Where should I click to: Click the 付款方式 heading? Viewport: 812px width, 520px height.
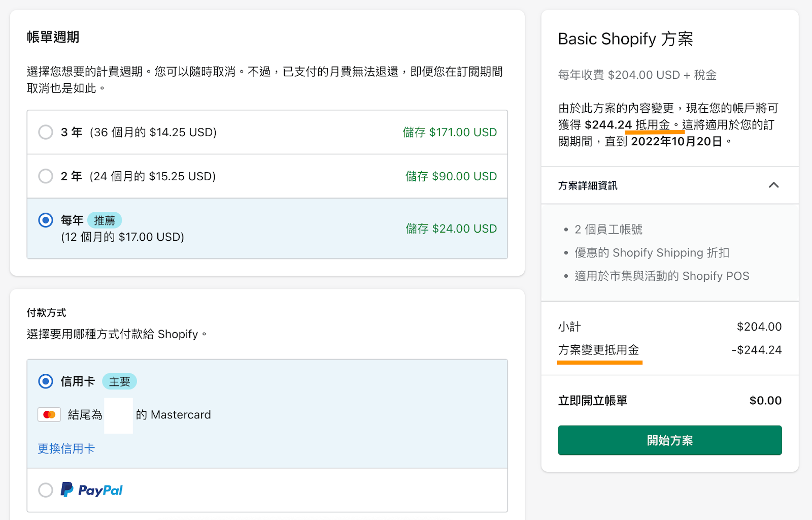(47, 313)
